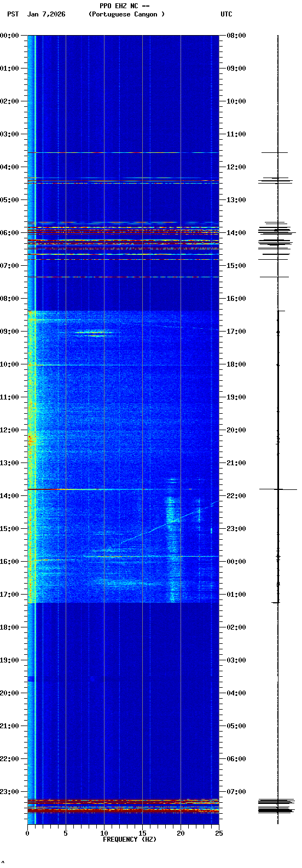The width and height of the screenshot is (302, 868).
Task: Click the "05:00" UTC axis time label
Action: [x=236, y=726]
